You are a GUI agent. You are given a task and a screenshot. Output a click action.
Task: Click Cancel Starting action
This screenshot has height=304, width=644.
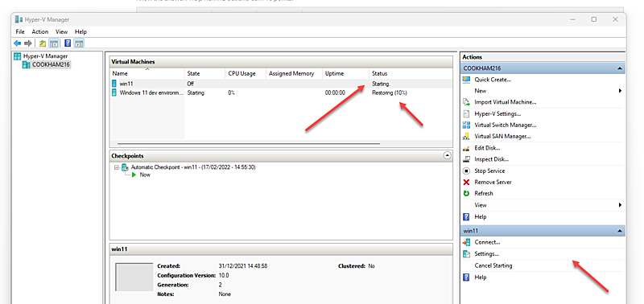(x=493, y=265)
